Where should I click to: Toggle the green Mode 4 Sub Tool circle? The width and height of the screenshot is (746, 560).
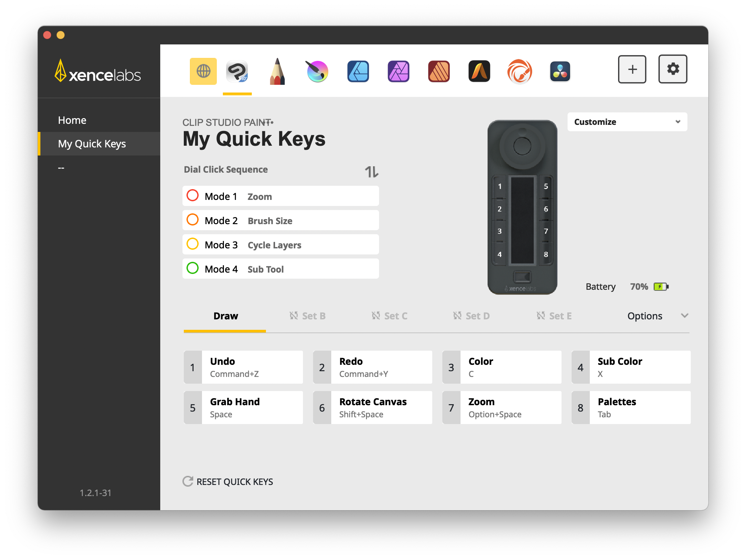click(x=193, y=268)
